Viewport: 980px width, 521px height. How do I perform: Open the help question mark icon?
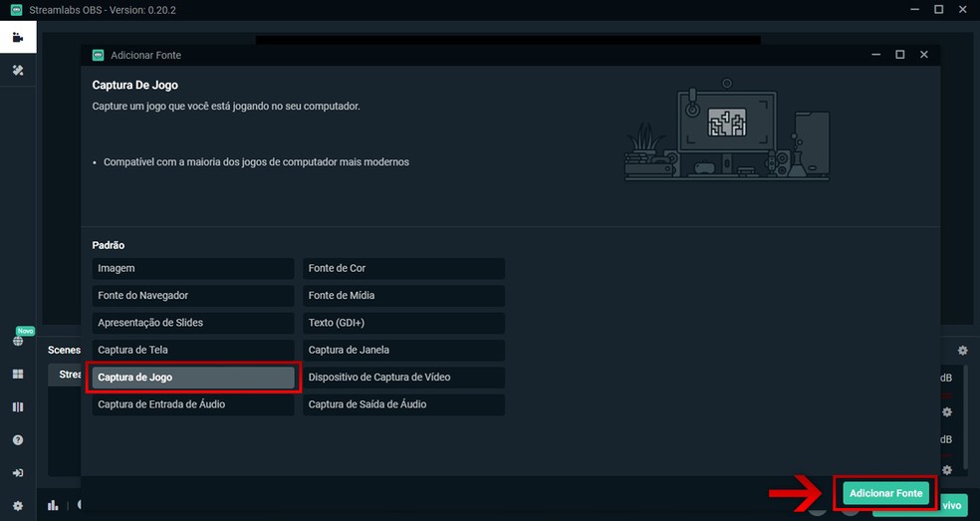coord(18,440)
